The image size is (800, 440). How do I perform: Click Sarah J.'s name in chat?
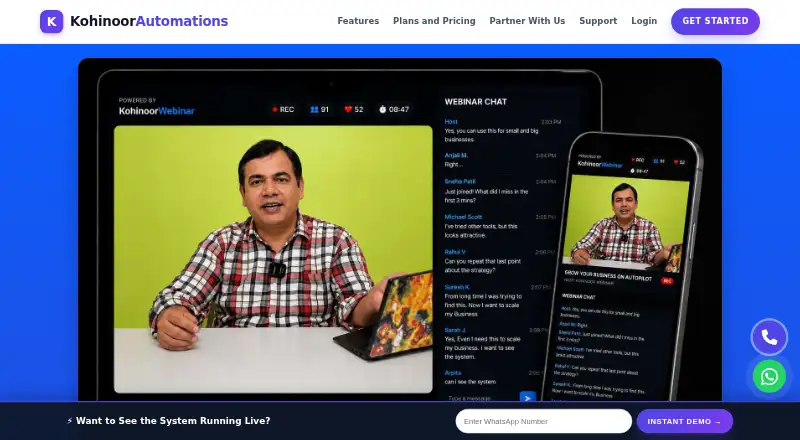coord(455,330)
